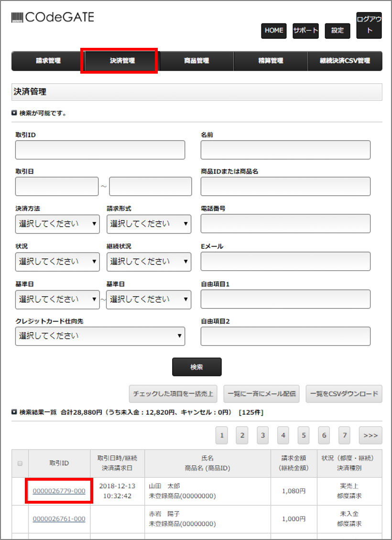Click the >>> next pages button
This screenshot has width=392, height=540.
[370, 435]
